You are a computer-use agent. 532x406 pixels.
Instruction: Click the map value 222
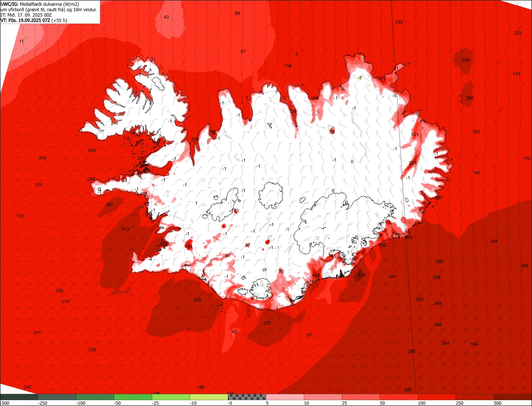pos(518,33)
